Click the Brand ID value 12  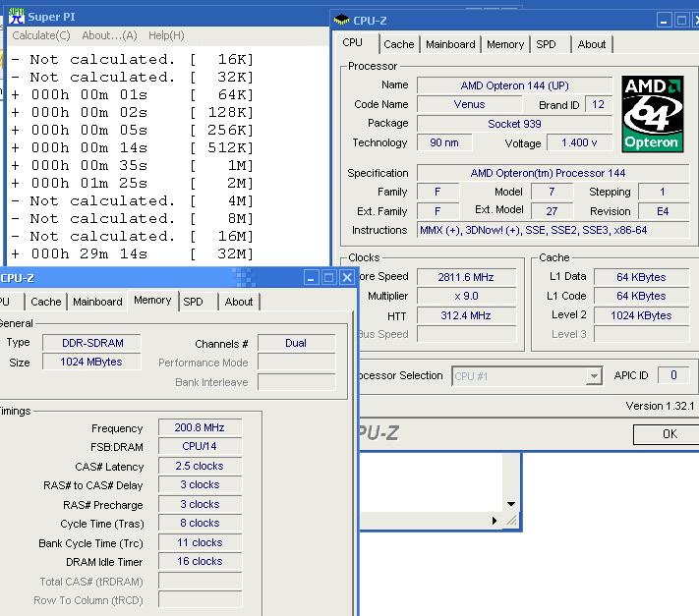[599, 105]
